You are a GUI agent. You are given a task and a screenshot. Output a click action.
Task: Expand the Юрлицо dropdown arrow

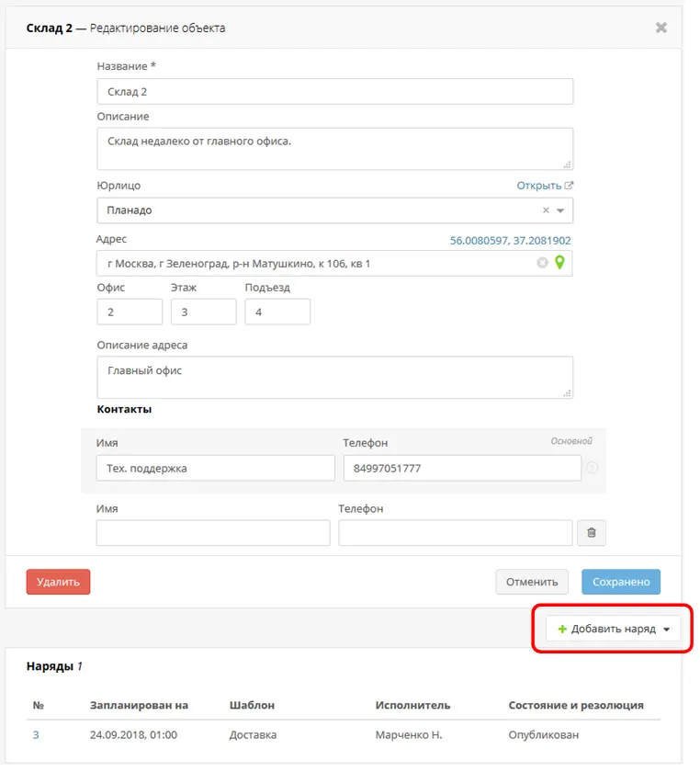[x=560, y=210]
